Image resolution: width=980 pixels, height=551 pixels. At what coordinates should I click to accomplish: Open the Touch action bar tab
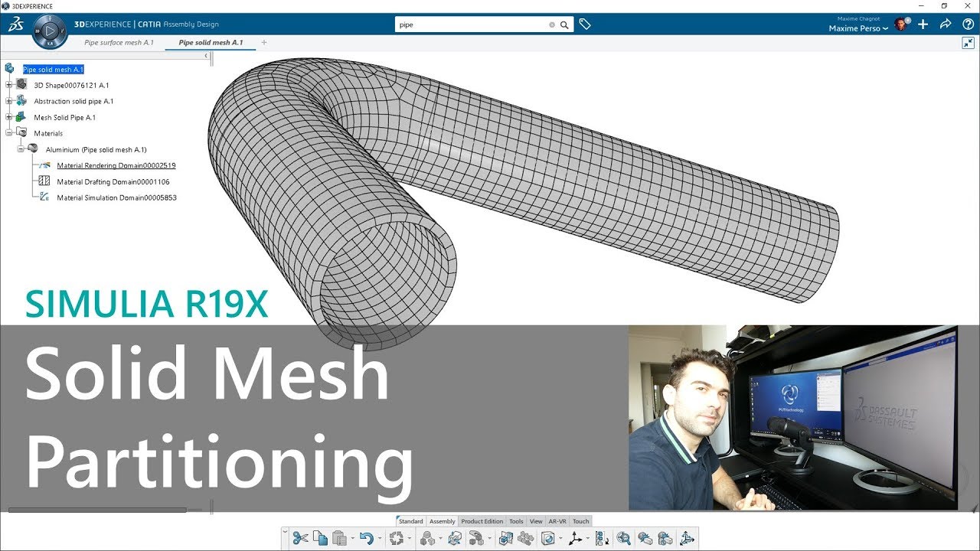click(x=581, y=521)
